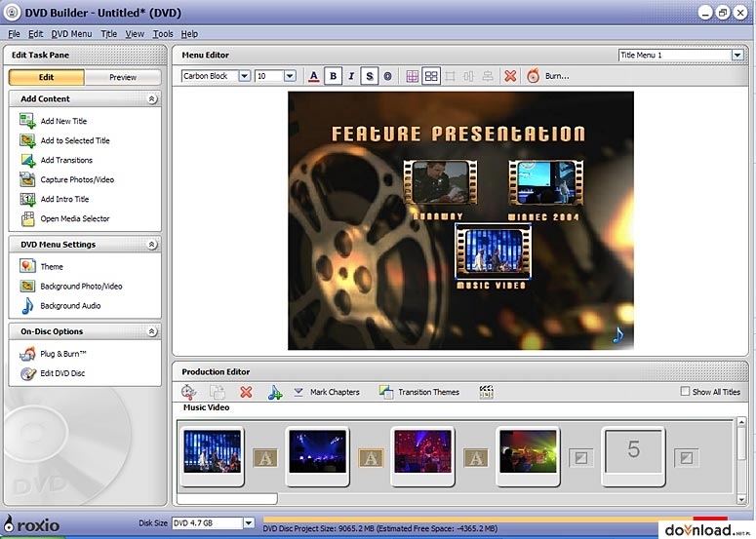The height and width of the screenshot is (539, 756).
Task: Select the Music Video menu thumbnail
Action: click(494, 250)
